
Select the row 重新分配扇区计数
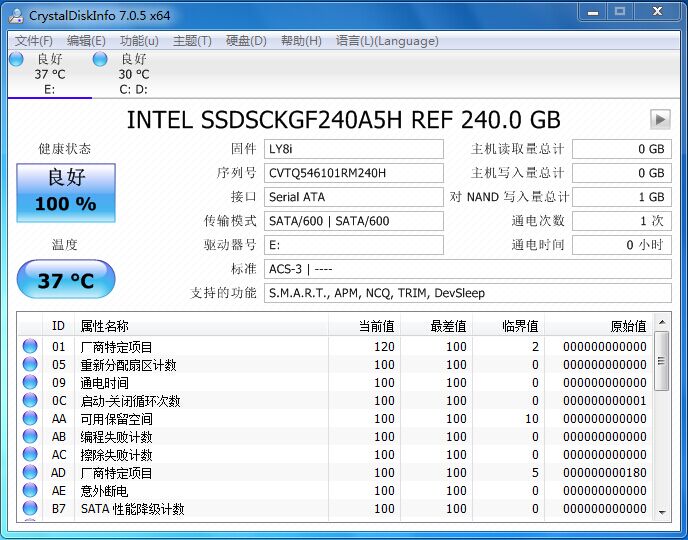335,365
